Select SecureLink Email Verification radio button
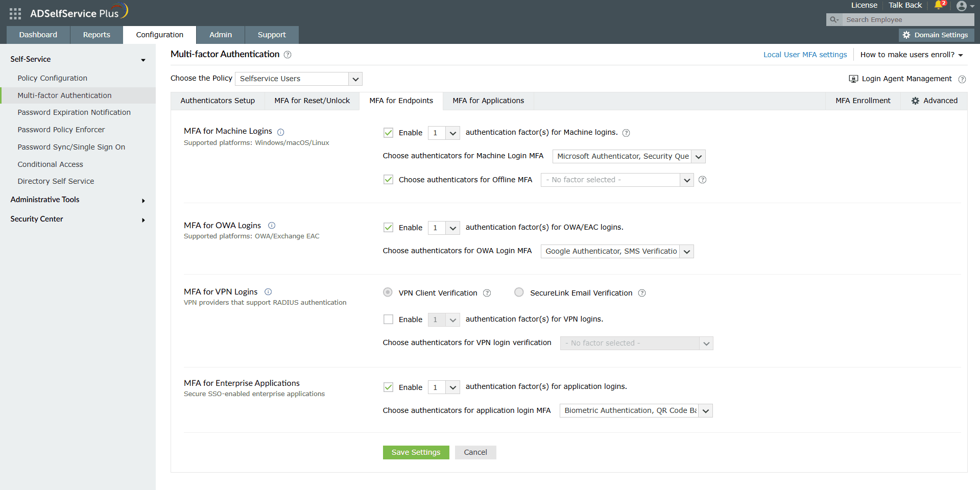 [519, 292]
